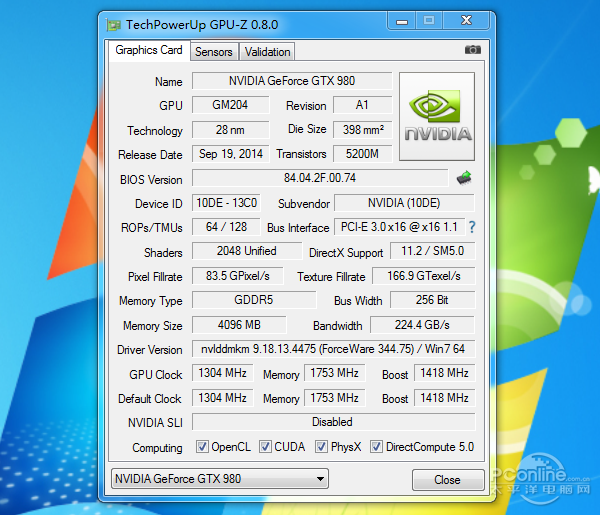Click the GPU Clock row Memory 1753 MHz

(x=334, y=373)
